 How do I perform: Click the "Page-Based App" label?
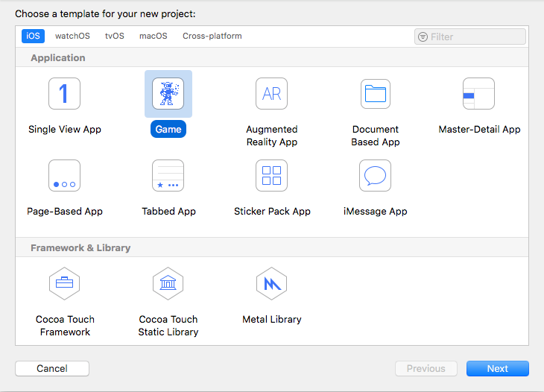[x=65, y=211]
